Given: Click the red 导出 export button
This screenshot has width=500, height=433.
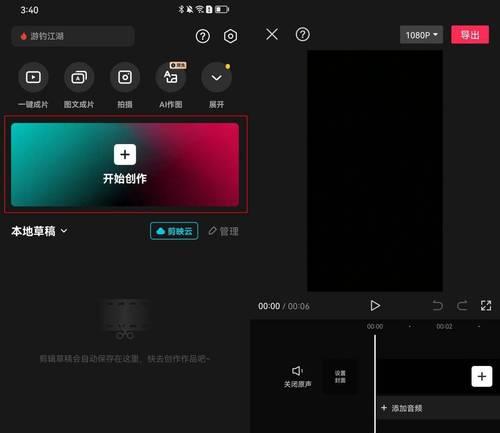Looking at the screenshot, I should coord(470,35).
